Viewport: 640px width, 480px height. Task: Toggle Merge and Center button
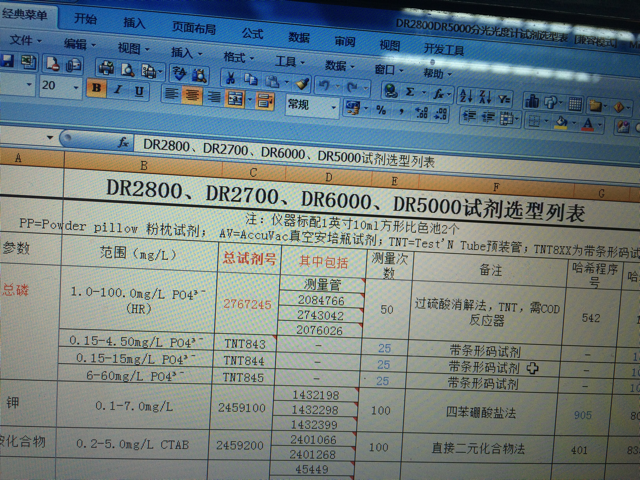235,100
